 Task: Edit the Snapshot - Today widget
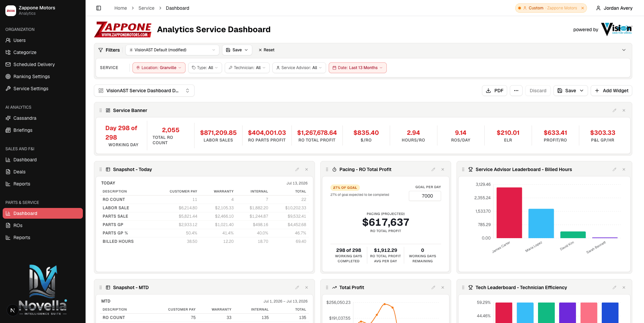pyautogui.click(x=297, y=169)
